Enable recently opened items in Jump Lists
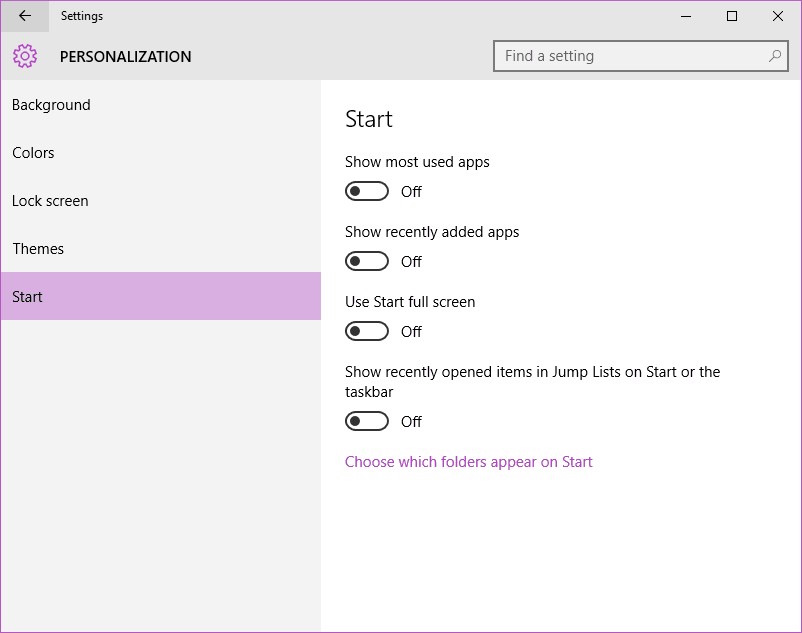 tap(367, 421)
